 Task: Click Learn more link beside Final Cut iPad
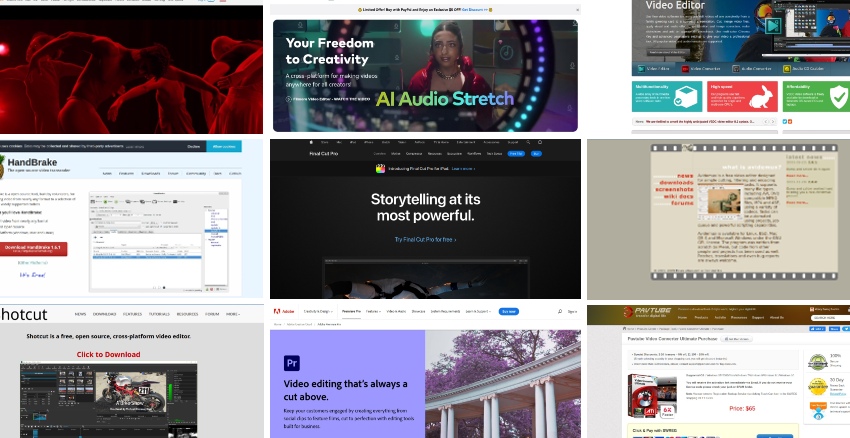click(463, 169)
